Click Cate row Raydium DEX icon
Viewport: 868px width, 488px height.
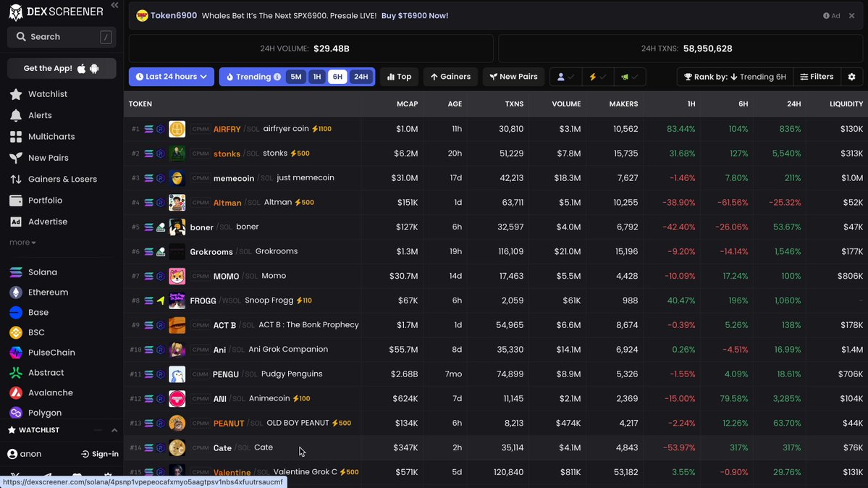tap(161, 447)
